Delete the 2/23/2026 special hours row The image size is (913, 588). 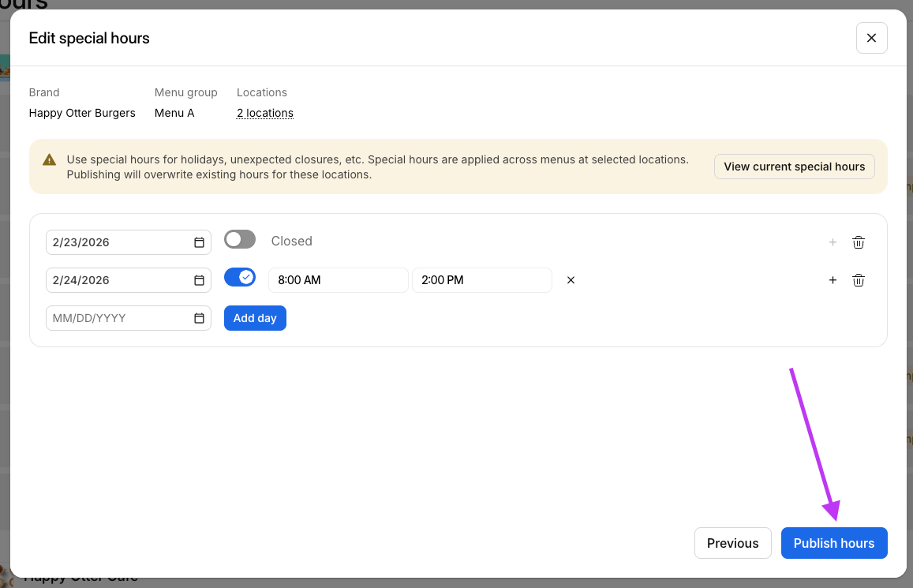click(x=859, y=242)
